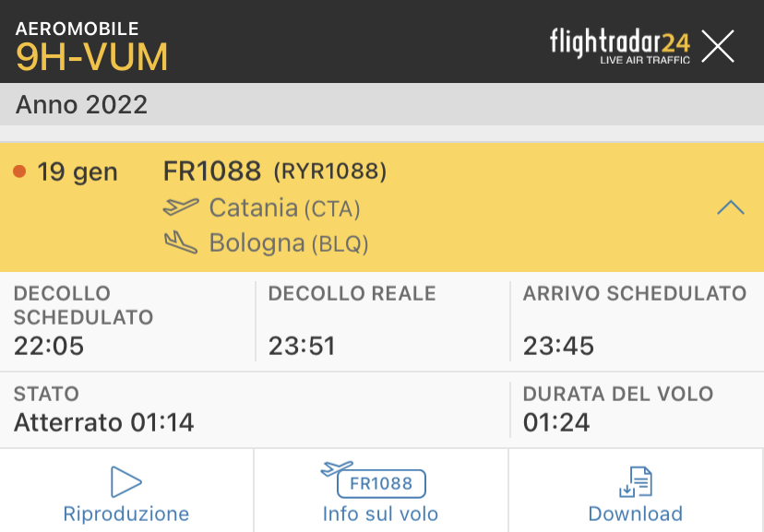Click the Download file icon
This screenshot has width=764, height=532.
coord(635,482)
